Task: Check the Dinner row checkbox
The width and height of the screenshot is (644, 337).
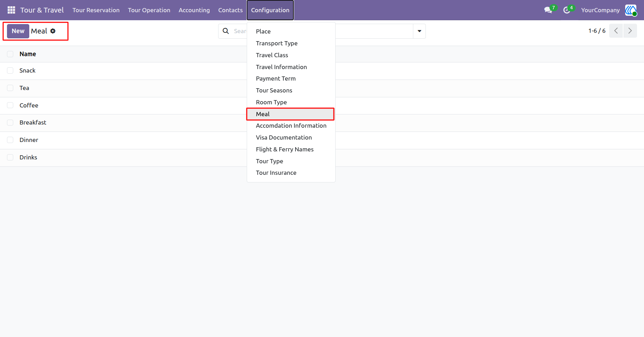Action: (x=10, y=140)
